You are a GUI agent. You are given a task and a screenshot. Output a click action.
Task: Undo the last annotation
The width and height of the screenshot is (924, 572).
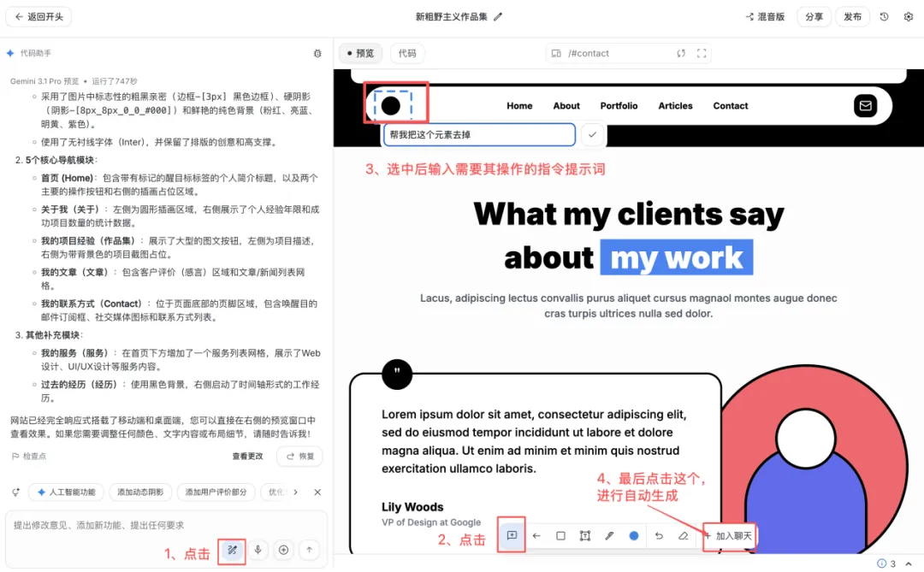pyautogui.click(x=659, y=536)
